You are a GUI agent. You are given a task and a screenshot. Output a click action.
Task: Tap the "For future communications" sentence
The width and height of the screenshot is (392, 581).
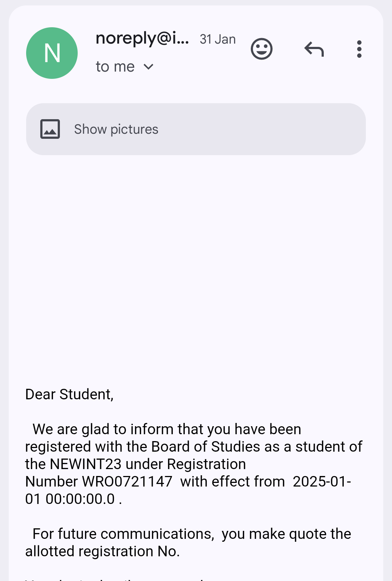click(122, 534)
